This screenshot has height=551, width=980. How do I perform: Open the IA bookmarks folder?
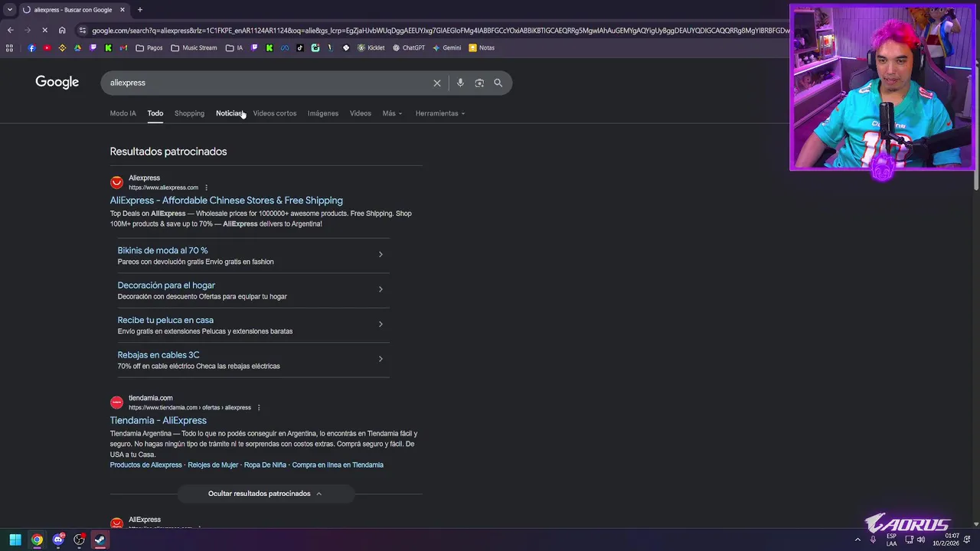pyautogui.click(x=234, y=47)
